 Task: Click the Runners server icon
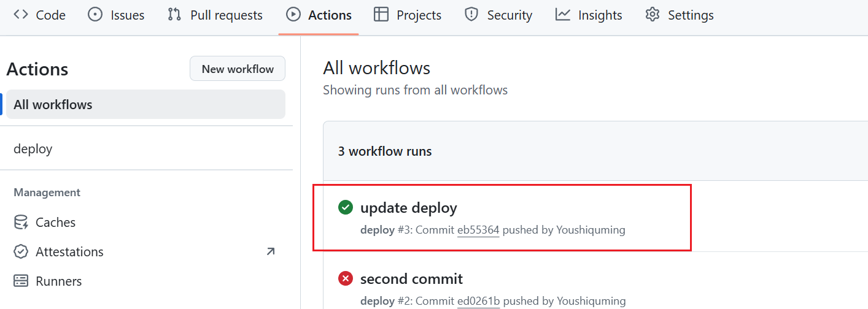coord(21,281)
